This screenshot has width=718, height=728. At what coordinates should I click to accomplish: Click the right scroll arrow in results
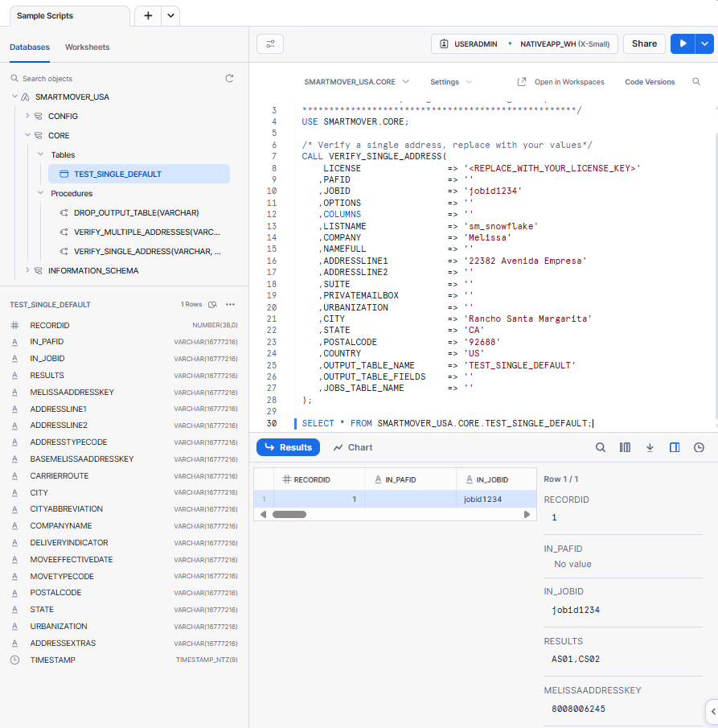[527, 515]
